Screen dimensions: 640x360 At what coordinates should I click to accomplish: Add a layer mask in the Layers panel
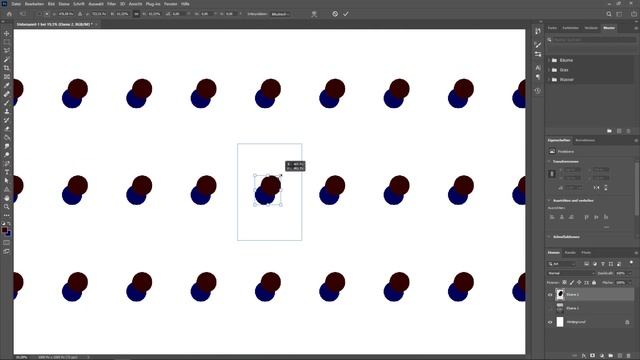click(x=593, y=356)
